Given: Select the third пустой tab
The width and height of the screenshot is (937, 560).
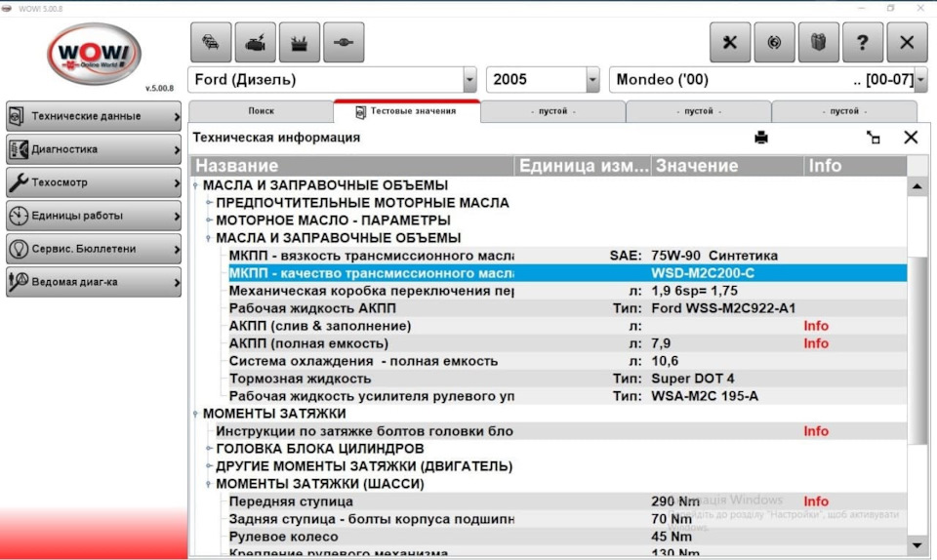Looking at the screenshot, I should click(844, 111).
